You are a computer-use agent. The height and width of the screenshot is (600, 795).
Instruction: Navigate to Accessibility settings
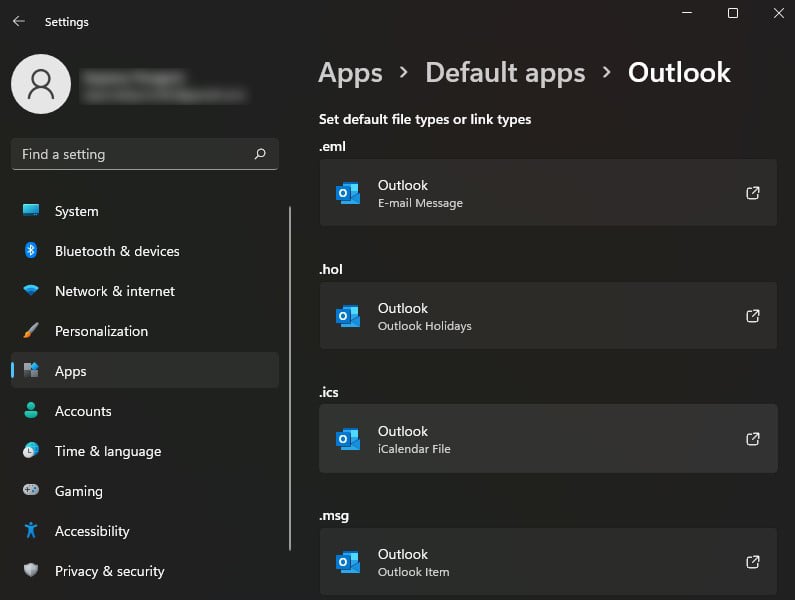point(92,531)
